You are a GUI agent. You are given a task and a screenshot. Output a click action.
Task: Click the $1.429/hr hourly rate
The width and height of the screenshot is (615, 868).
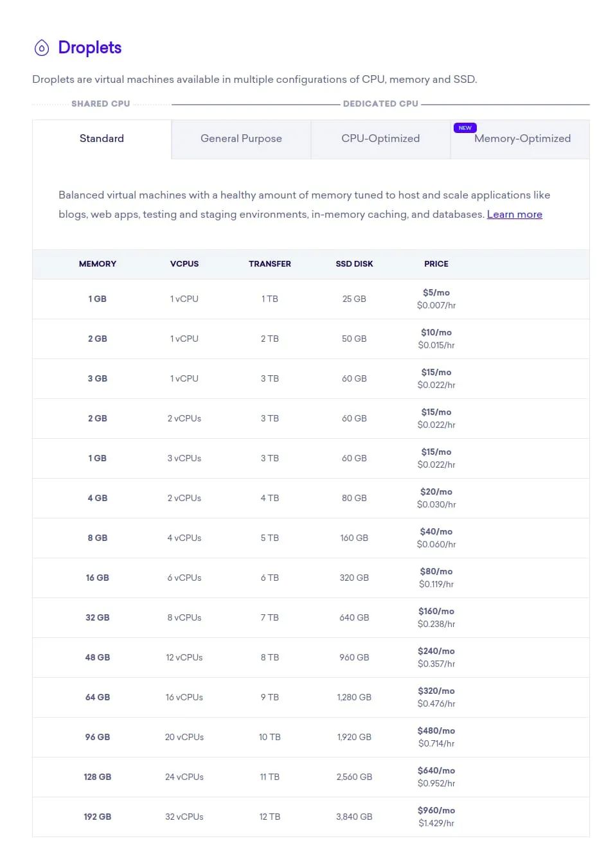click(436, 824)
